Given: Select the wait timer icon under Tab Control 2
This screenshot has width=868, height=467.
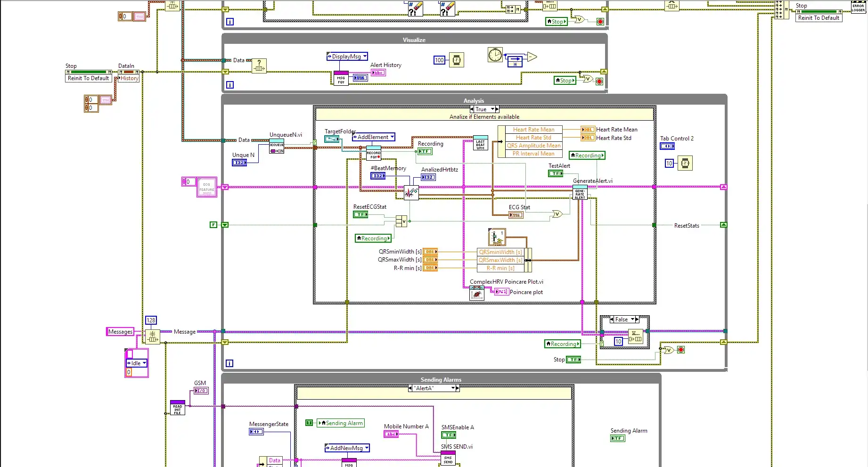Looking at the screenshot, I should coord(685,163).
